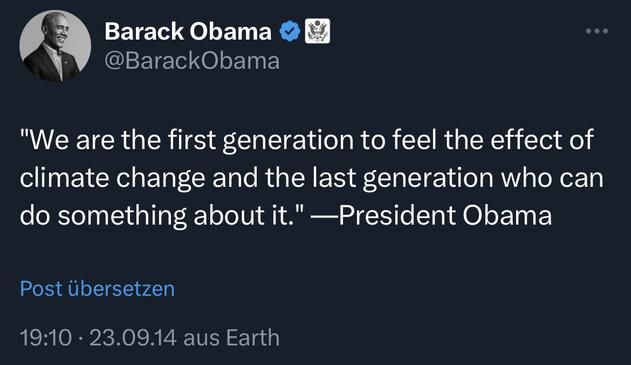Open the round profile picture
Image resolution: width=631 pixels, height=365 pixels.
(55, 46)
